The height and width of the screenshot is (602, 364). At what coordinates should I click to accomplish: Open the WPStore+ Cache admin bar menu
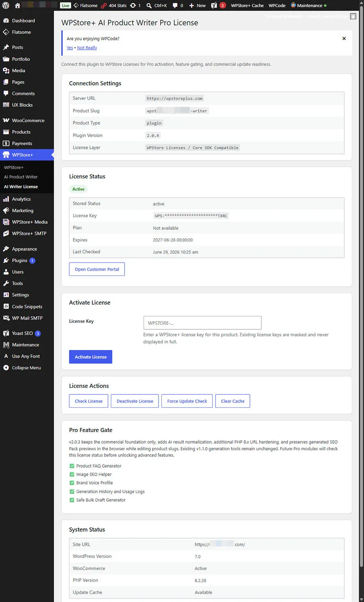click(247, 6)
